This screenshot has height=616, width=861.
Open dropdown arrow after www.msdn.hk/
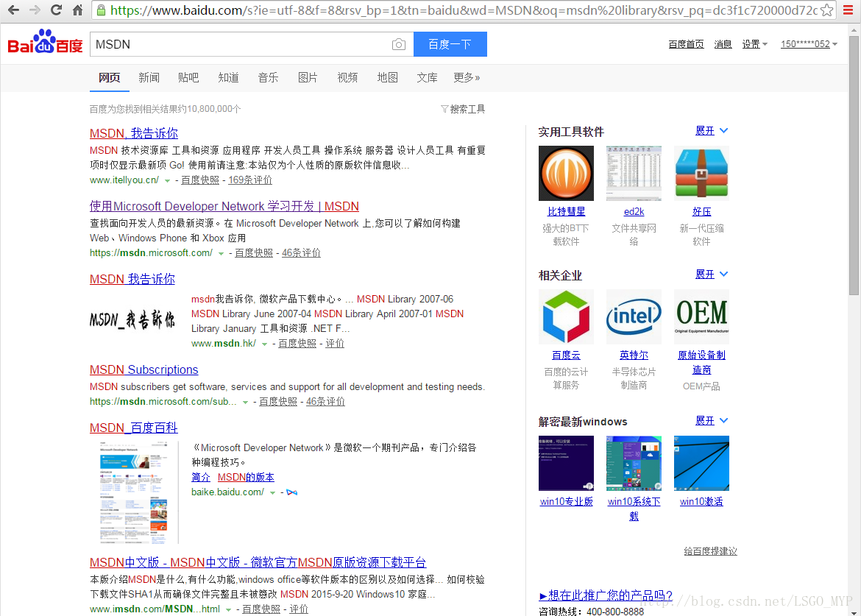265,344
